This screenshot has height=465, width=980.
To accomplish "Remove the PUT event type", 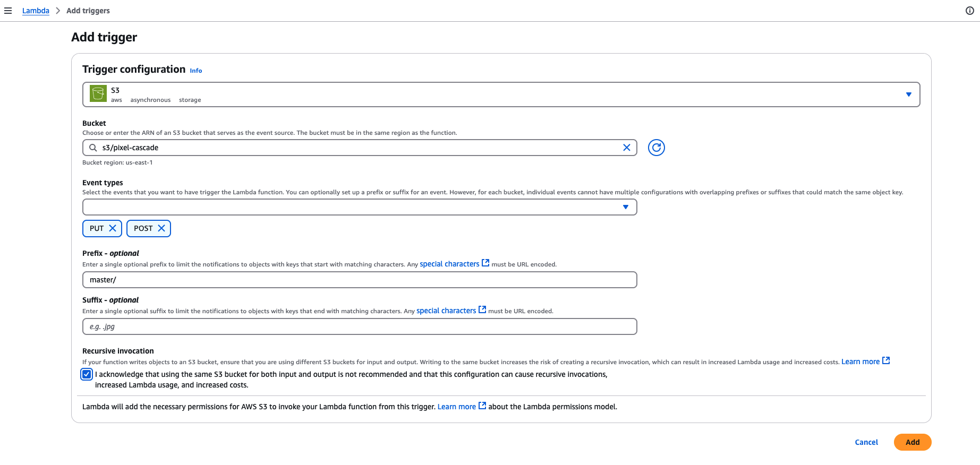I will click(x=113, y=228).
